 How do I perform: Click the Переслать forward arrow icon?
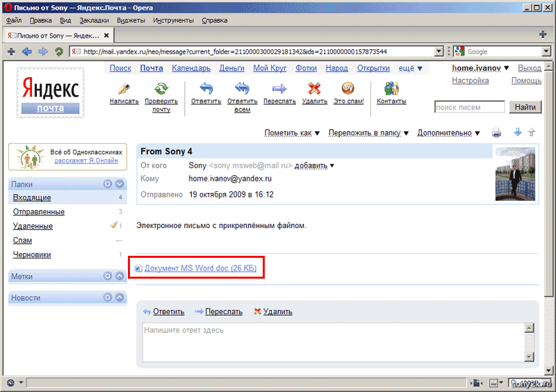point(279,88)
